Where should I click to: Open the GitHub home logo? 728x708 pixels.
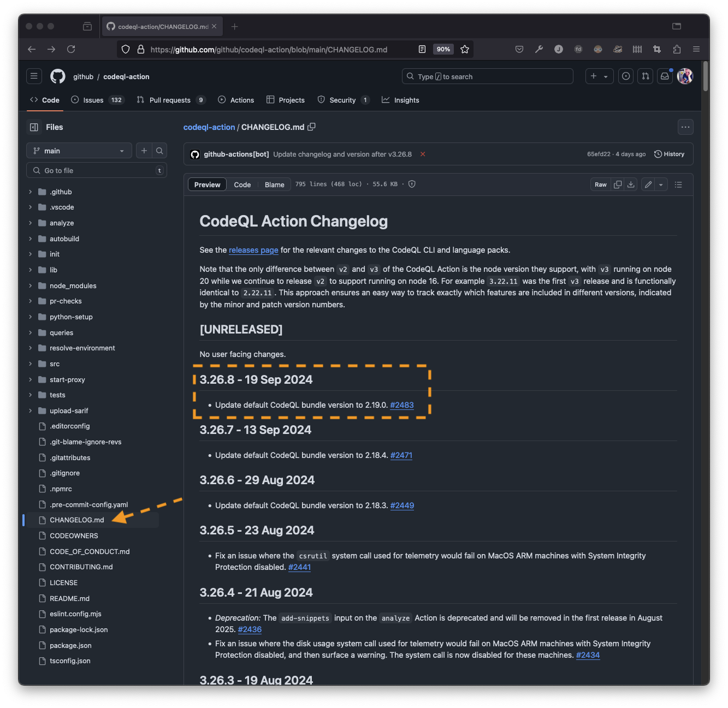click(x=58, y=76)
